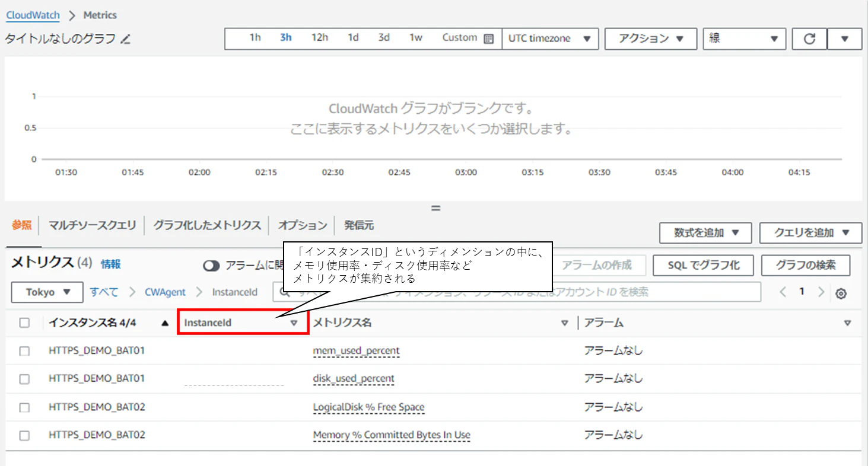Open the アクション dropdown menu
Viewport: 868px width, 466px height.
pyautogui.click(x=651, y=39)
